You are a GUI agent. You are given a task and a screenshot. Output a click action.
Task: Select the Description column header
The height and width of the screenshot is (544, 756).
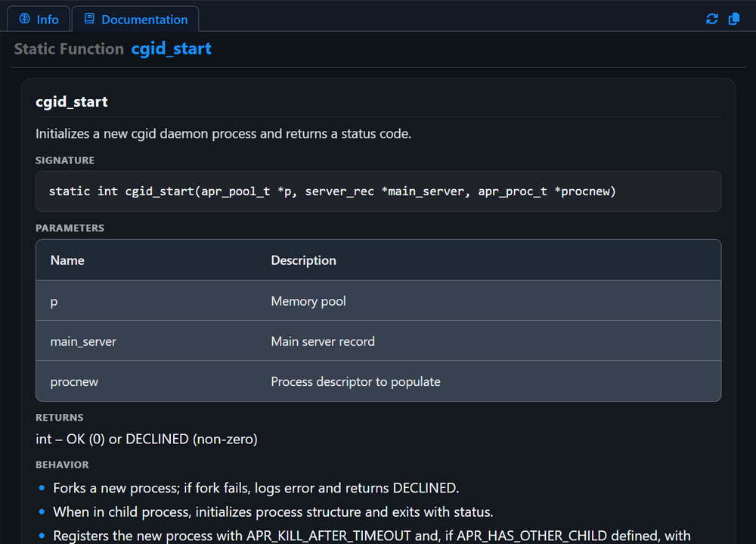[x=303, y=260]
